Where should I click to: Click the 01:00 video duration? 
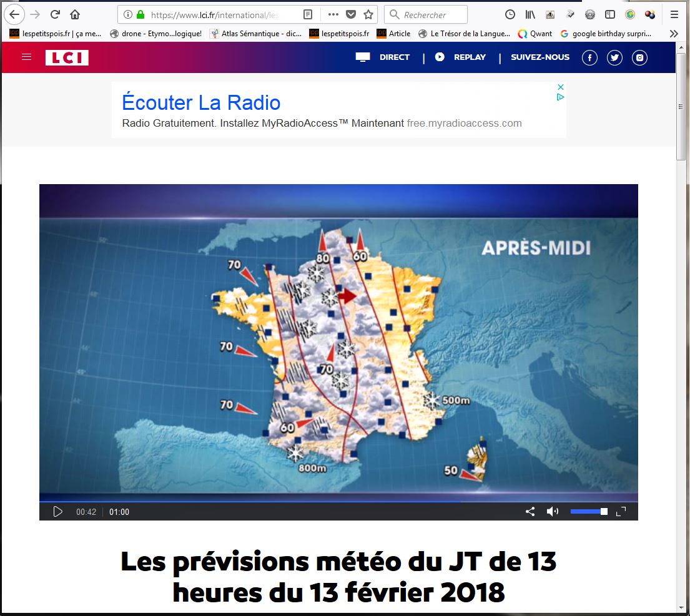click(x=119, y=512)
